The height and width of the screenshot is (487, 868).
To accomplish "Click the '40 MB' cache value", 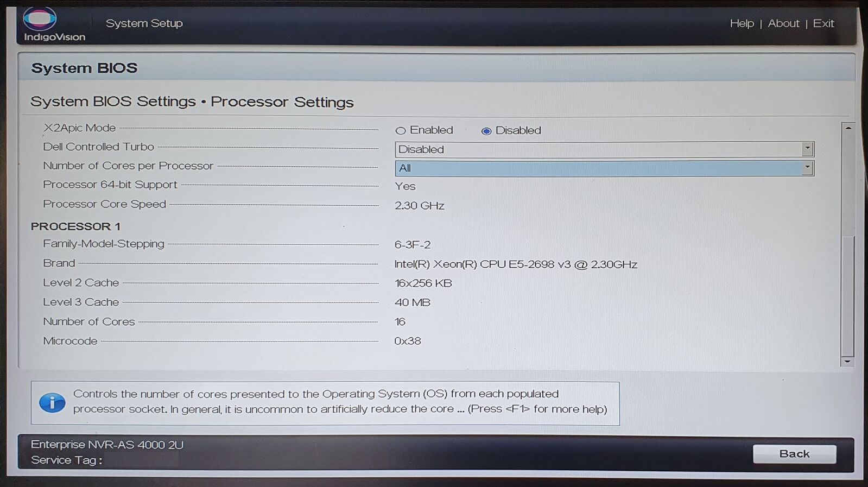I will pos(412,302).
